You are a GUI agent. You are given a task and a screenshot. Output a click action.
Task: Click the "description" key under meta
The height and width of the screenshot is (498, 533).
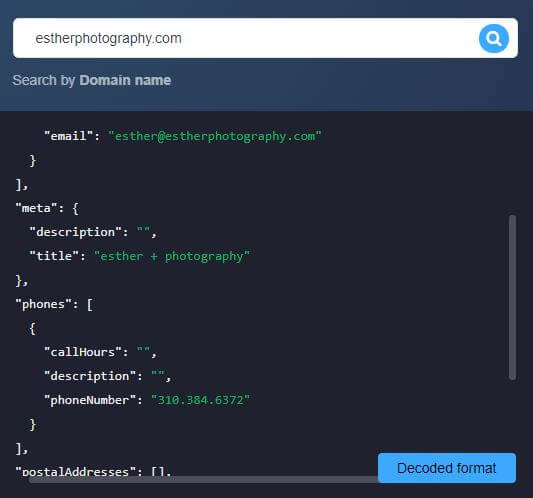pyautogui.click(x=75, y=232)
